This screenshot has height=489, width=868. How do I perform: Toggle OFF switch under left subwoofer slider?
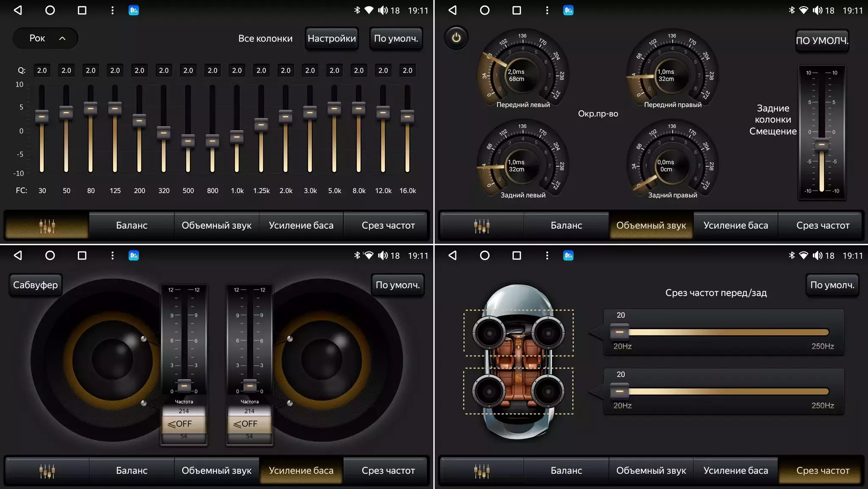(x=184, y=424)
